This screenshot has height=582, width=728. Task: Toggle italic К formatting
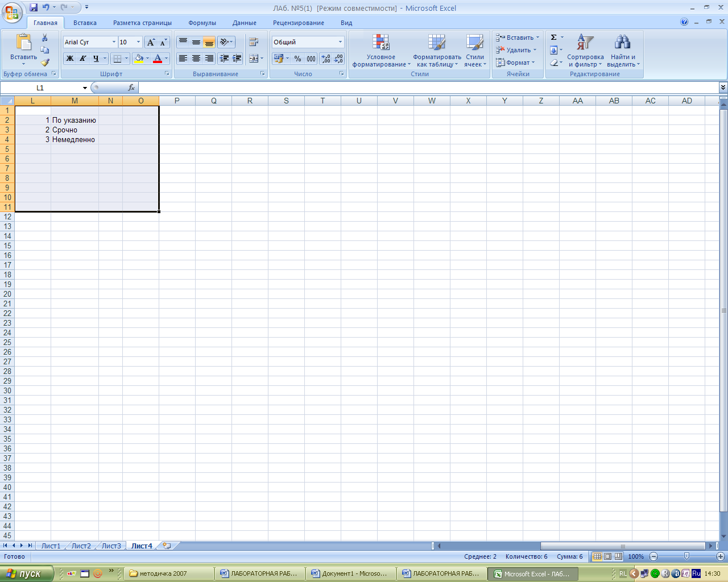83,59
